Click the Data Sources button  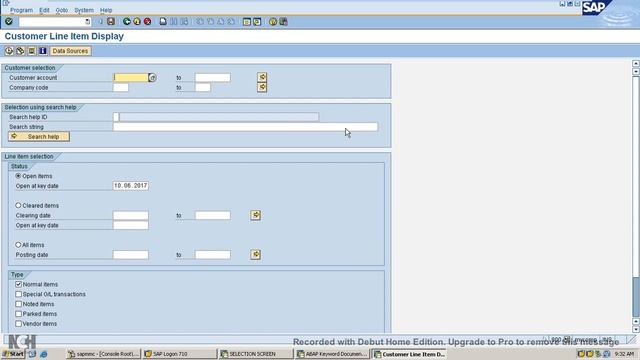[70, 51]
